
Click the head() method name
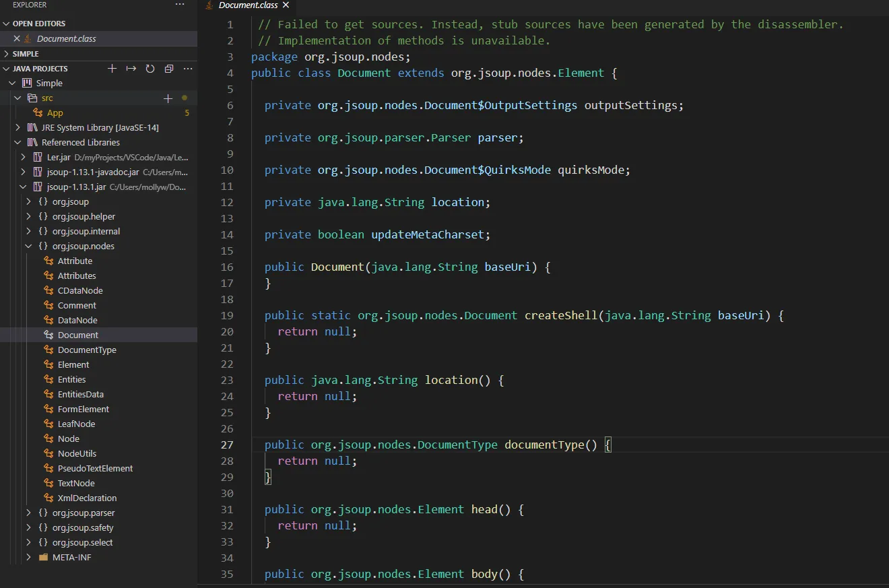point(484,509)
